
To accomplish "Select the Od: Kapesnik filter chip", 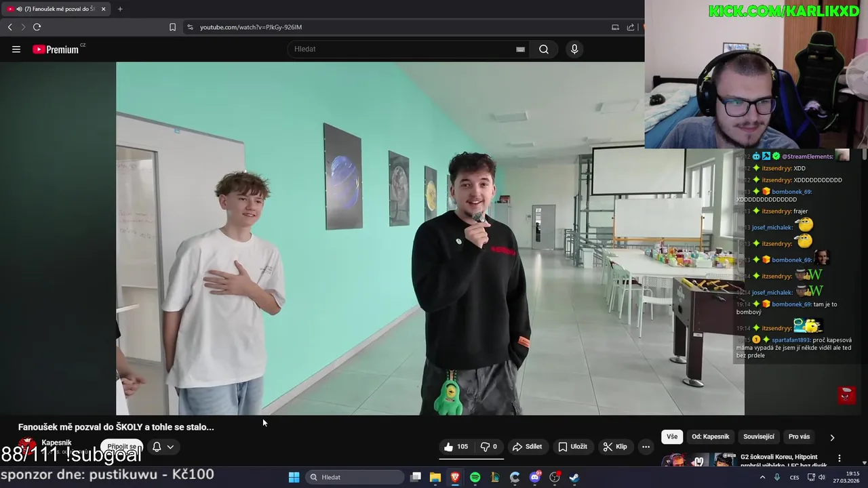I will pos(711,436).
